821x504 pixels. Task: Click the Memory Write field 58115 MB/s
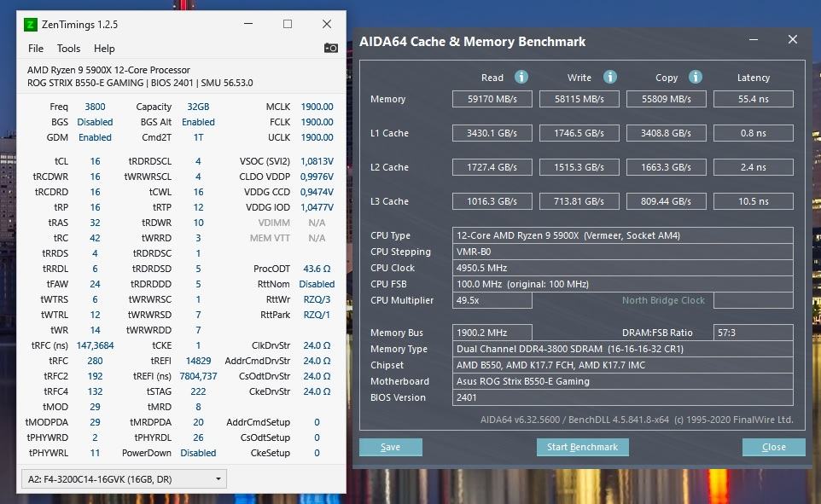tap(579, 99)
